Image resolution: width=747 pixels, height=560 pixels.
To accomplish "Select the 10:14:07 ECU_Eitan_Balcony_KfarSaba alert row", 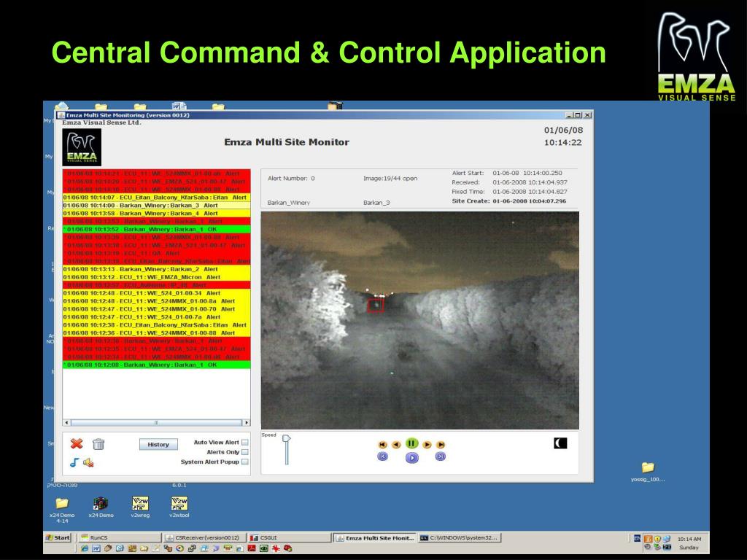I will click(x=156, y=197).
